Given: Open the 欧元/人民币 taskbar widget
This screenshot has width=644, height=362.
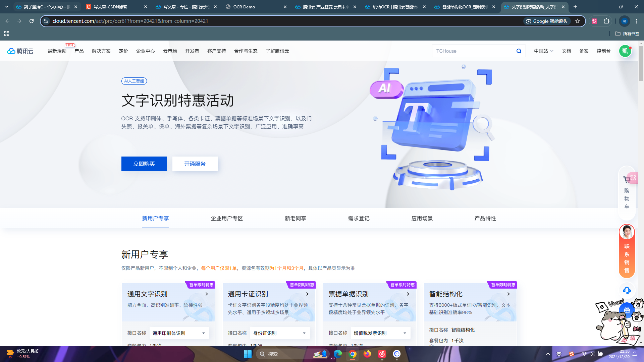Looking at the screenshot, I should pyautogui.click(x=22, y=354).
